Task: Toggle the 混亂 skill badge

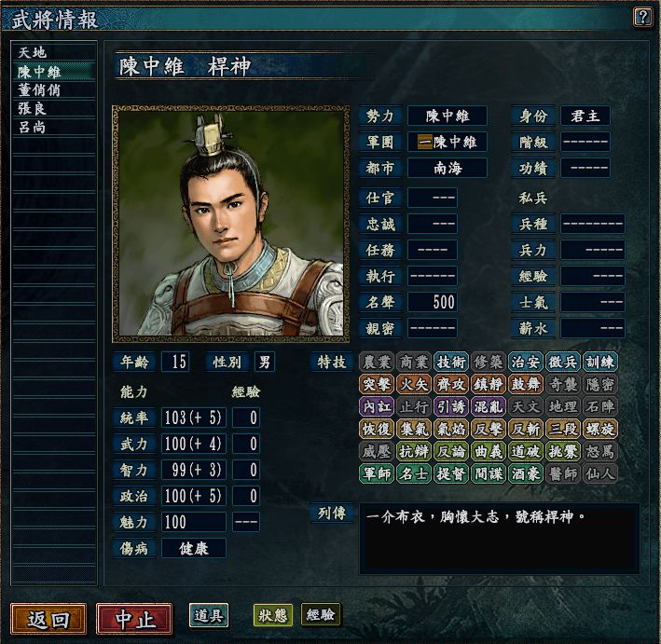Action: pos(489,406)
